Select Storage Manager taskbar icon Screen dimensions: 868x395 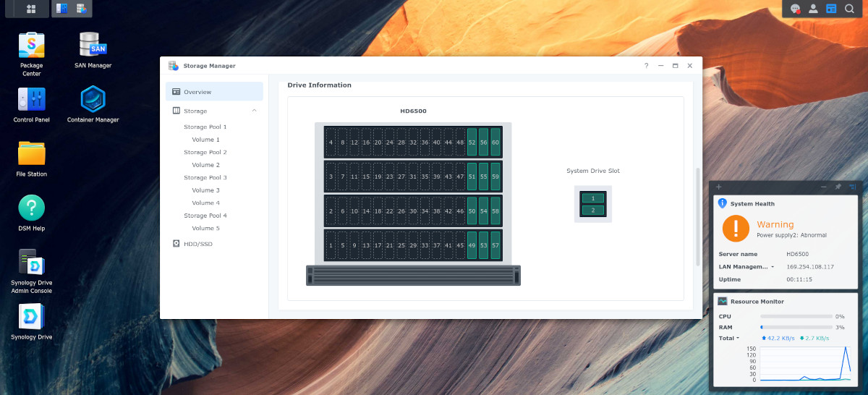82,9
